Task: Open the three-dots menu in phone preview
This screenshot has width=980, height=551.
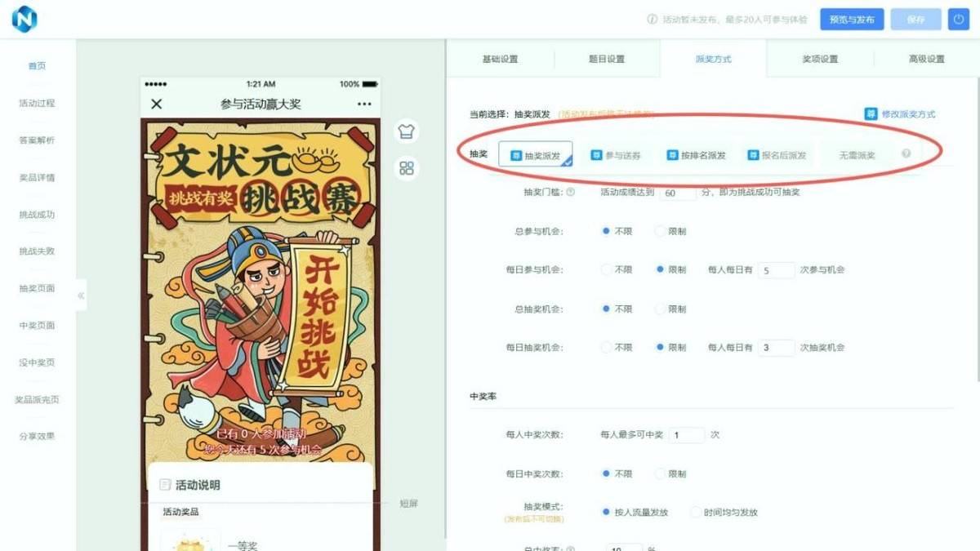Action: [x=364, y=104]
